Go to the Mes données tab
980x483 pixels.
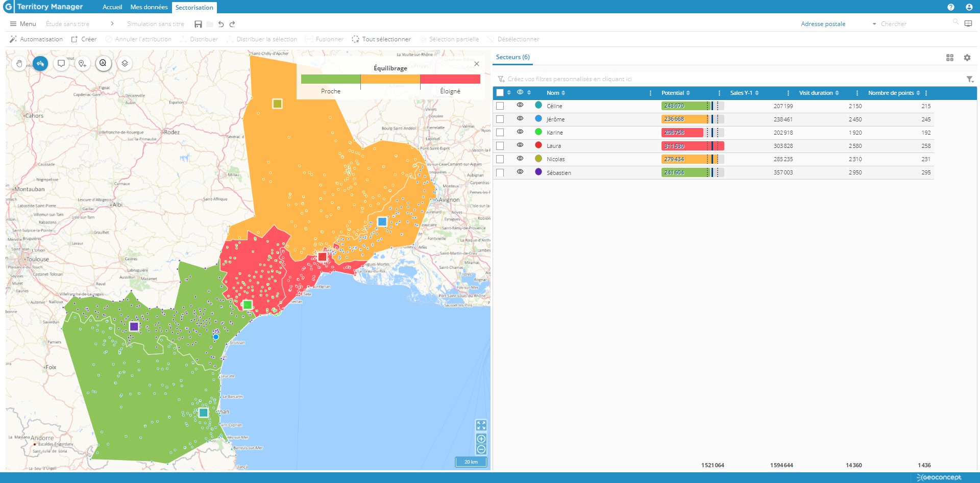point(149,7)
